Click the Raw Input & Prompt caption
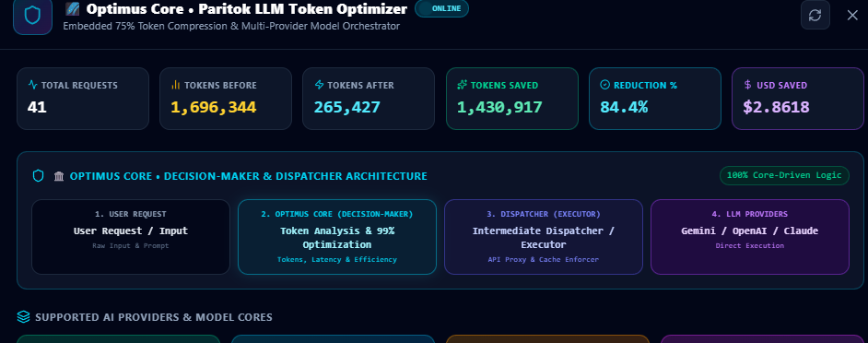Image resolution: width=868 pixels, height=343 pixels. point(131,245)
